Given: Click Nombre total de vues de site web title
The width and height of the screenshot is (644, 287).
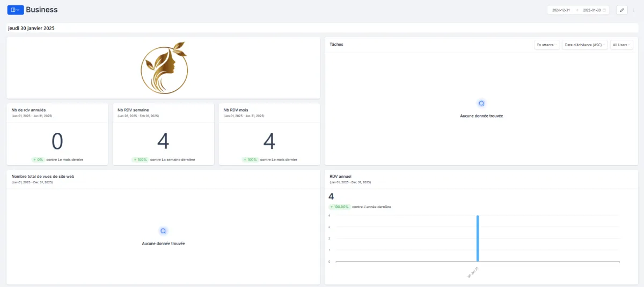Looking at the screenshot, I should coord(44,176).
